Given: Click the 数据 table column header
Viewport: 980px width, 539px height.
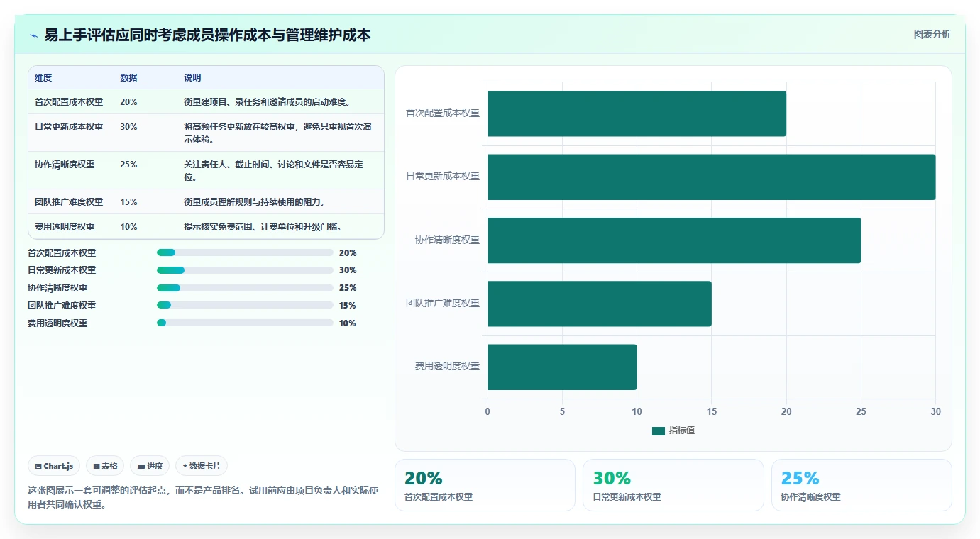Looking at the screenshot, I should point(128,77).
